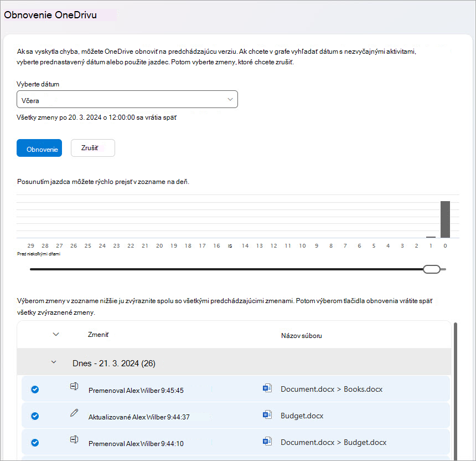Click the Word icon beside Document.docx > Books.docx
Screen dimensions: 476x461
point(267,388)
